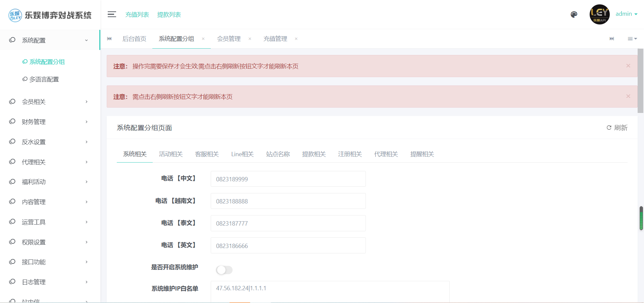Image resolution: width=644 pixels, height=303 pixels.
Task: Close the 充值管理 tab
Action: (x=296, y=39)
